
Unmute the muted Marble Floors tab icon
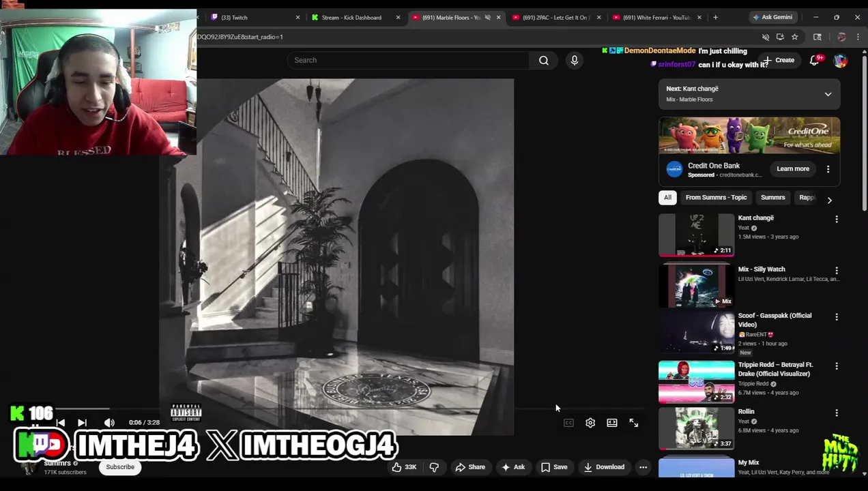(x=487, y=17)
